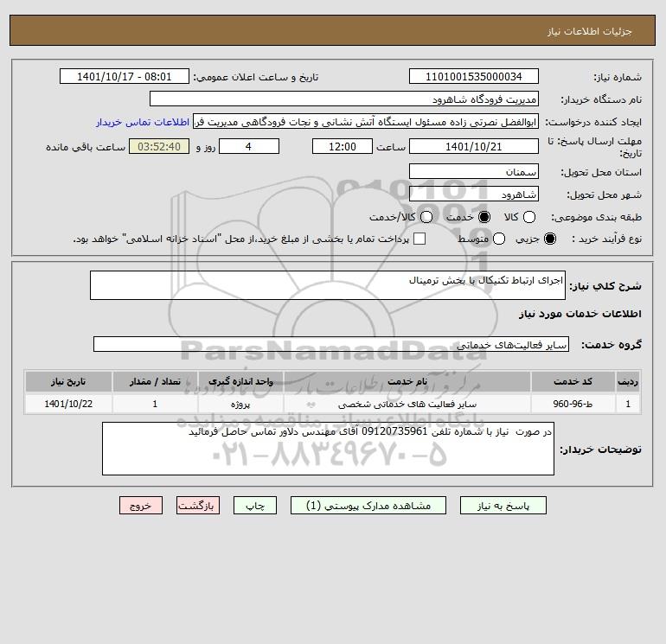Click the نام خدمت column header
This screenshot has height=644, width=666.
pyautogui.click(x=407, y=381)
